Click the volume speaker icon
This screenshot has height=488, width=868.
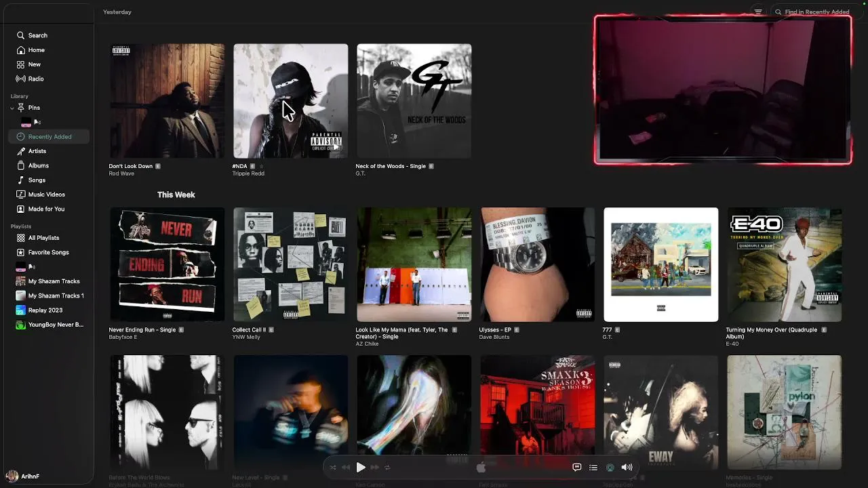click(x=627, y=467)
